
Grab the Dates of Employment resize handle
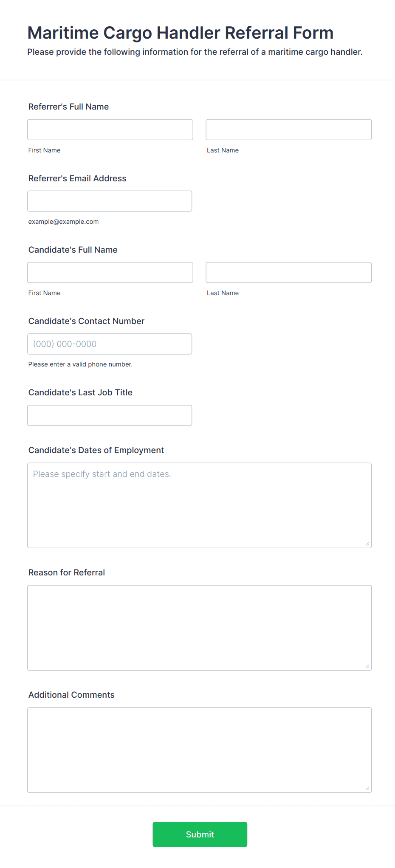click(x=367, y=544)
